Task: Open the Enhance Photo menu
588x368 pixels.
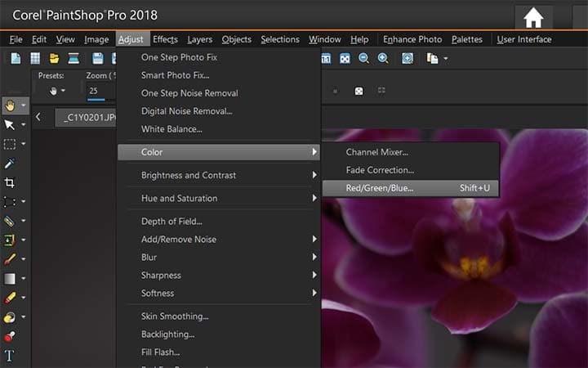Action: pos(412,39)
